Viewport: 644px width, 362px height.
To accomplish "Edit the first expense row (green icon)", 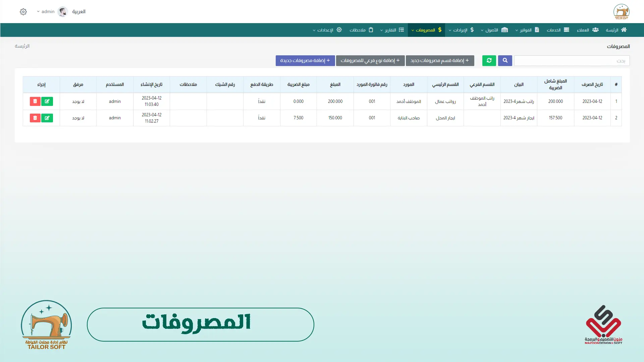I will tap(47, 101).
